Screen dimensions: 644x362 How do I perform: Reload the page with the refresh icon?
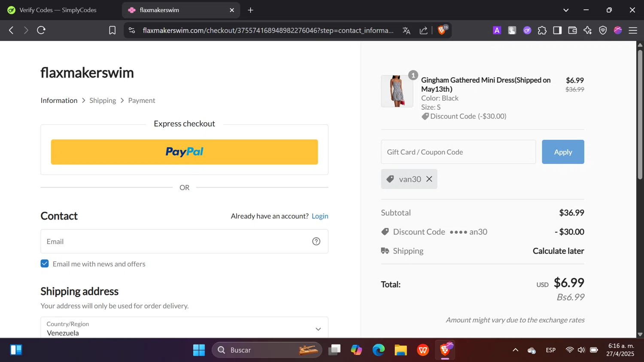[x=41, y=30]
